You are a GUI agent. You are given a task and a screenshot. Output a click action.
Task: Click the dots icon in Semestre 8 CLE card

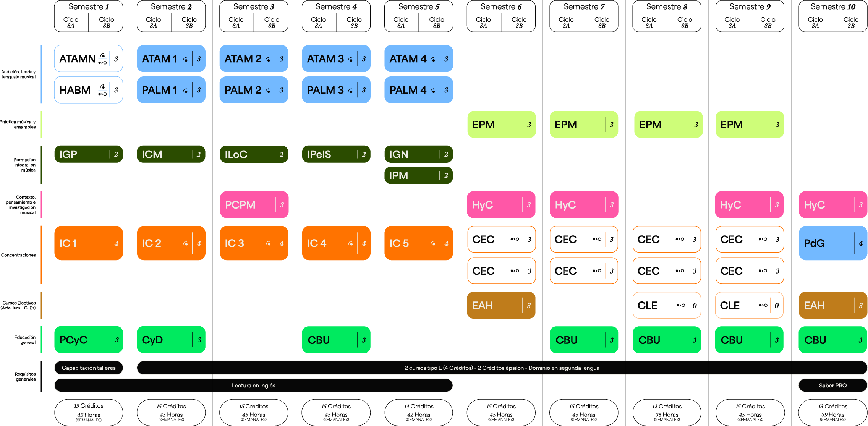(680, 305)
